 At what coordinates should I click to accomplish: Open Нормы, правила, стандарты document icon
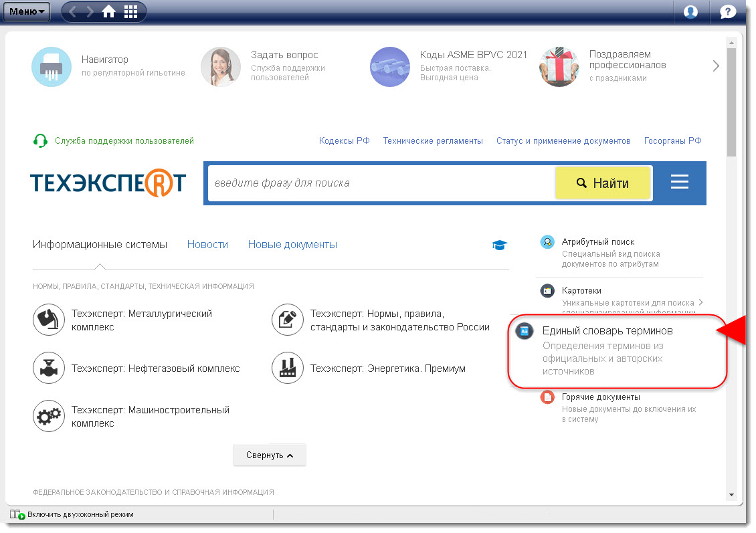click(x=288, y=320)
